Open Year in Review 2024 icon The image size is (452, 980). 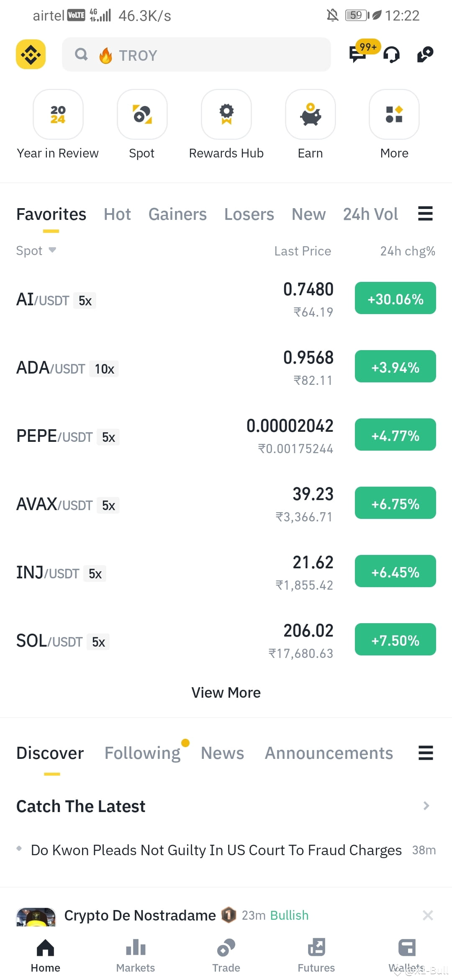[x=58, y=114]
